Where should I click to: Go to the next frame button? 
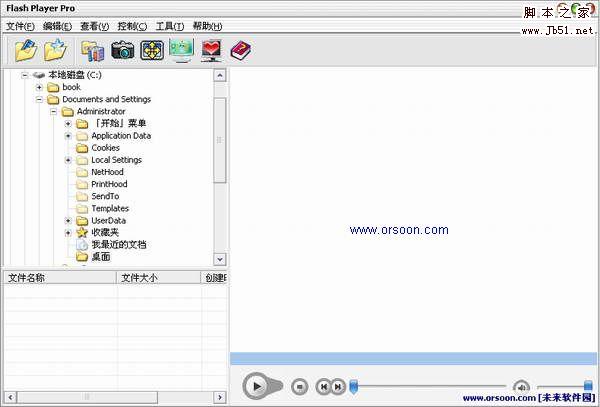point(338,387)
